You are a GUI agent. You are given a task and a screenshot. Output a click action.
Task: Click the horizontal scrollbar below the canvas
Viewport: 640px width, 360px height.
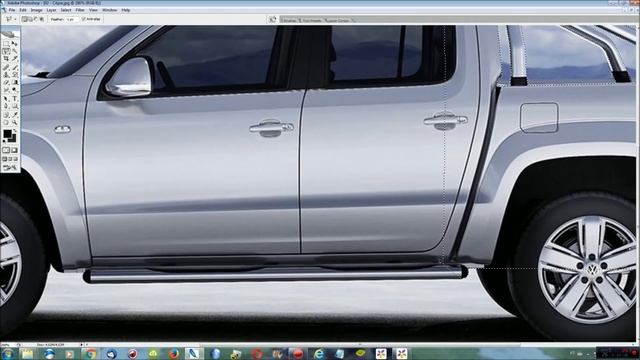pos(359,344)
